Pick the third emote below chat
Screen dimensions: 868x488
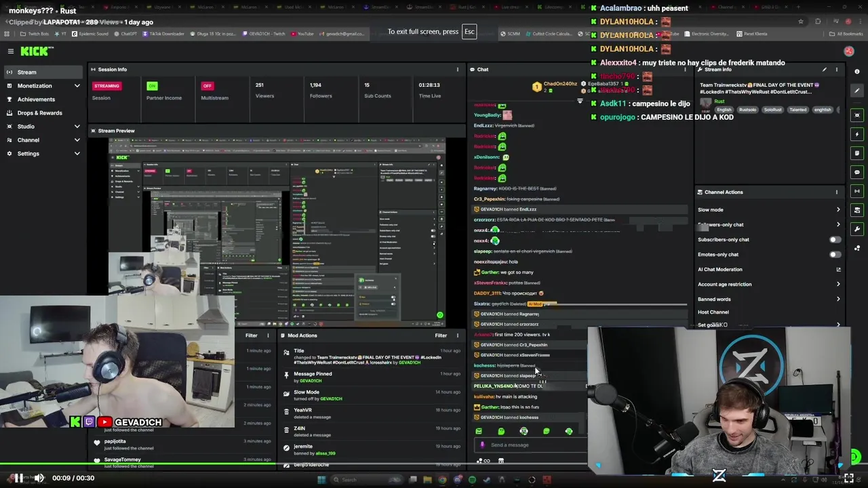point(524,431)
